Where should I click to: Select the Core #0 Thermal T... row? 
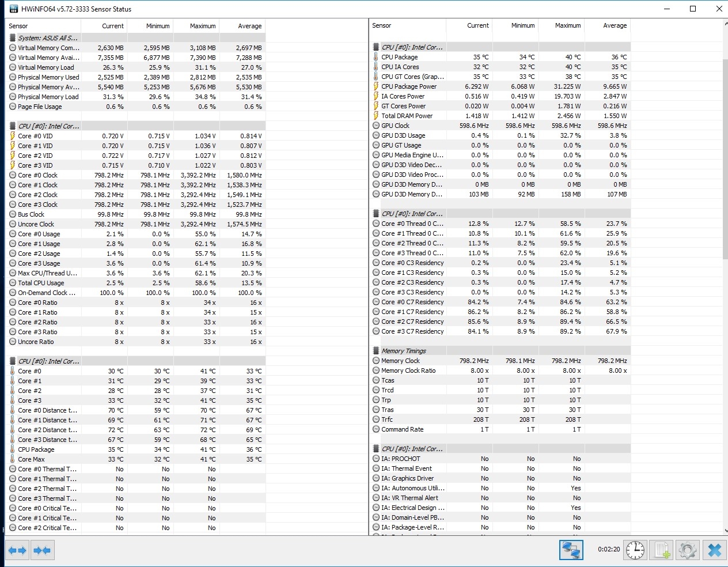click(135, 469)
